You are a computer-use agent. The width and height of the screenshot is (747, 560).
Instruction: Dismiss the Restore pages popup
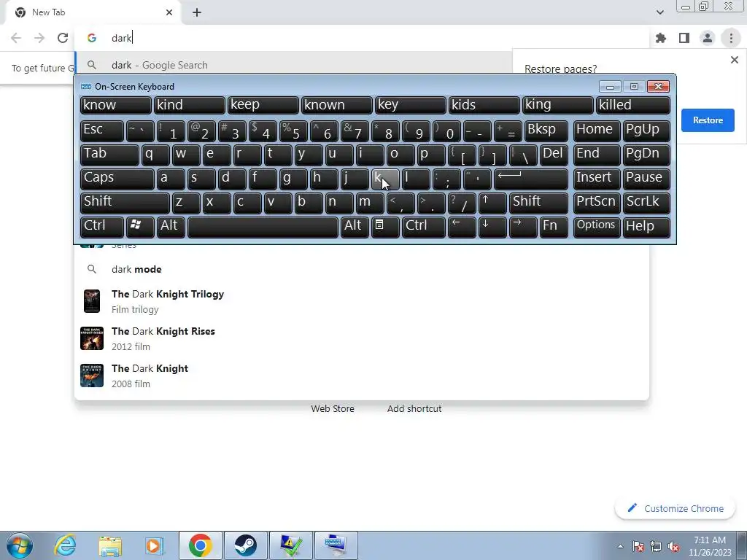(x=734, y=60)
